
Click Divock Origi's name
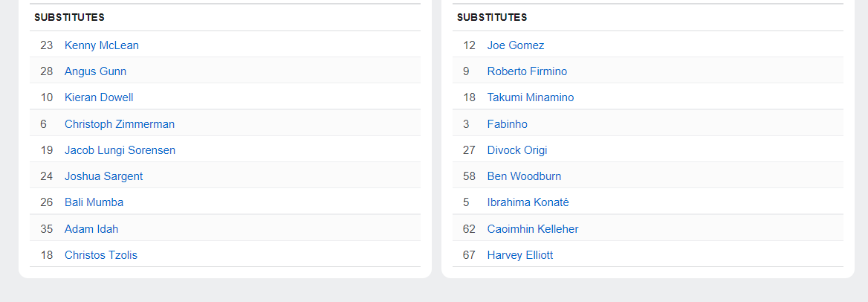516,150
